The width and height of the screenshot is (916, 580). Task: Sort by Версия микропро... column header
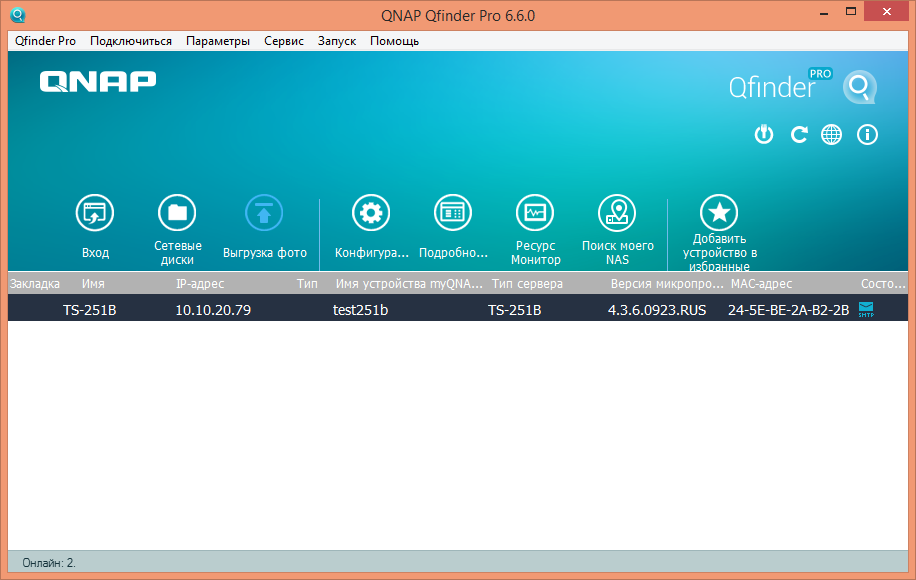(667, 284)
